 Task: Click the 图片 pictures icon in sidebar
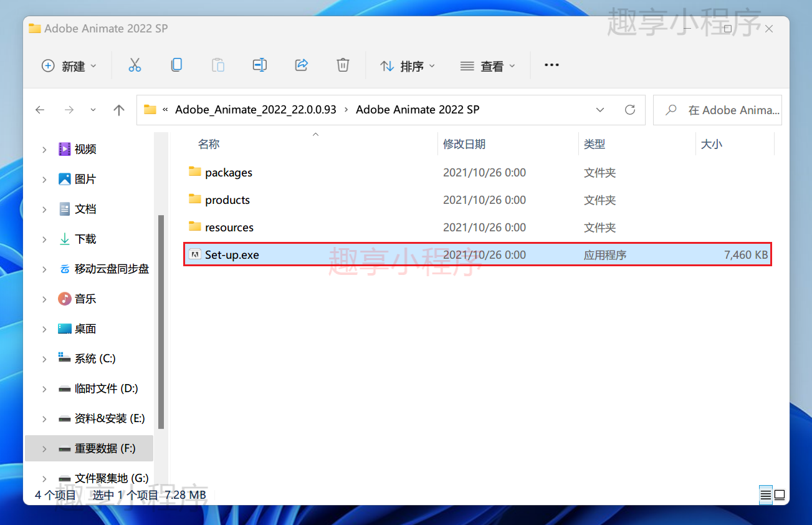pyautogui.click(x=65, y=179)
